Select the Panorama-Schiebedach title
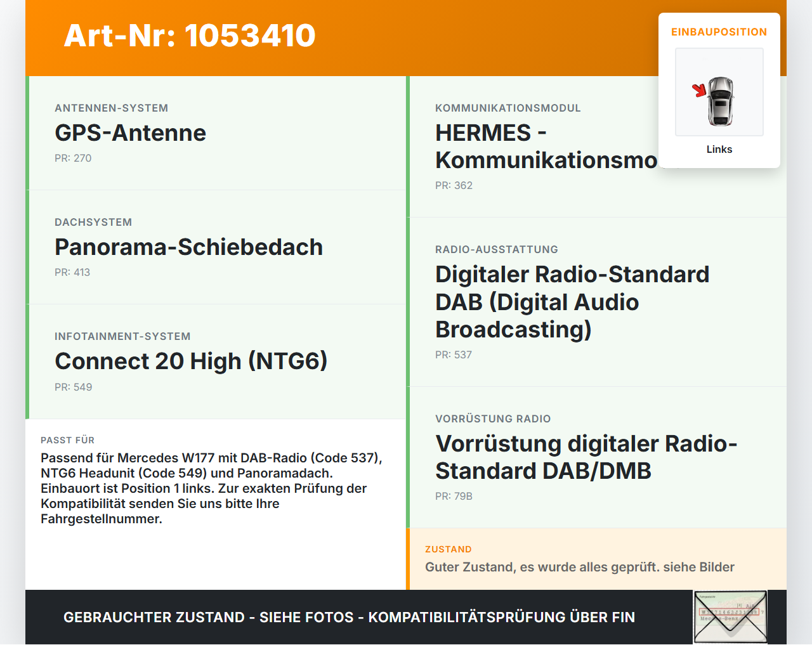The image size is (812, 645). (x=189, y=247)
